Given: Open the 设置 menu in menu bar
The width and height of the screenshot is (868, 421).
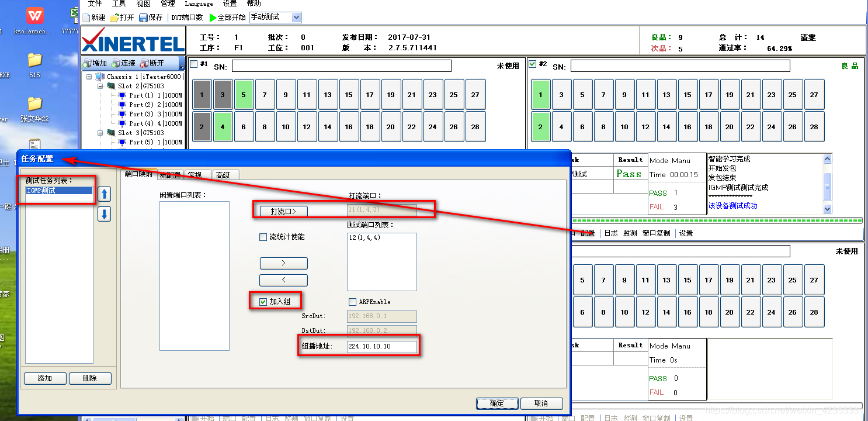Looking at the screenshot, I should coord(230,4).
